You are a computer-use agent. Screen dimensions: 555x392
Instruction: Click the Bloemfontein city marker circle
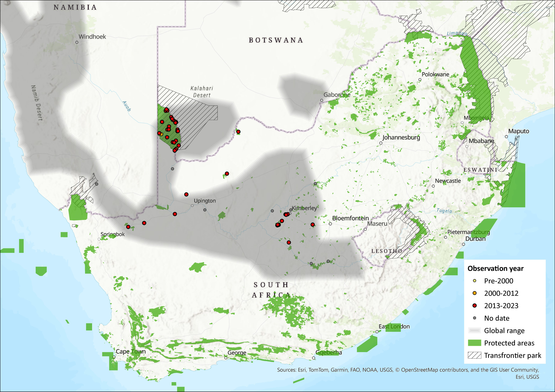coord(330,224)
